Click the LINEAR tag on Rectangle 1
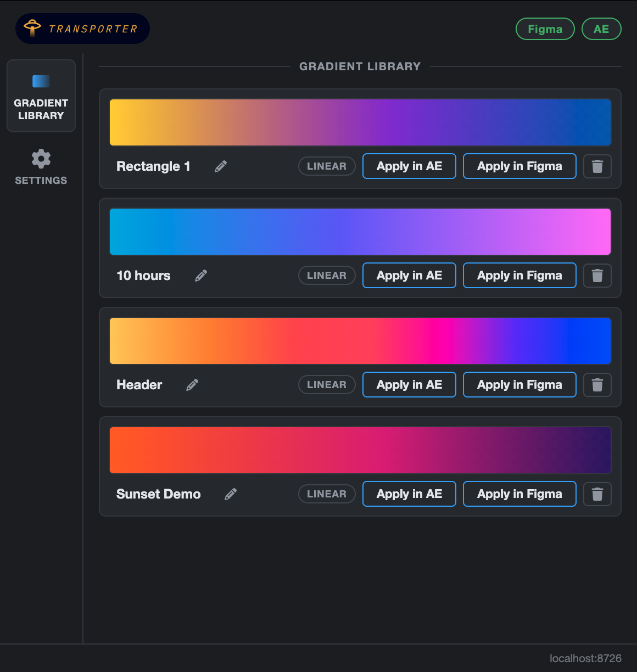 pyautogui.click(x=327, y=166)
